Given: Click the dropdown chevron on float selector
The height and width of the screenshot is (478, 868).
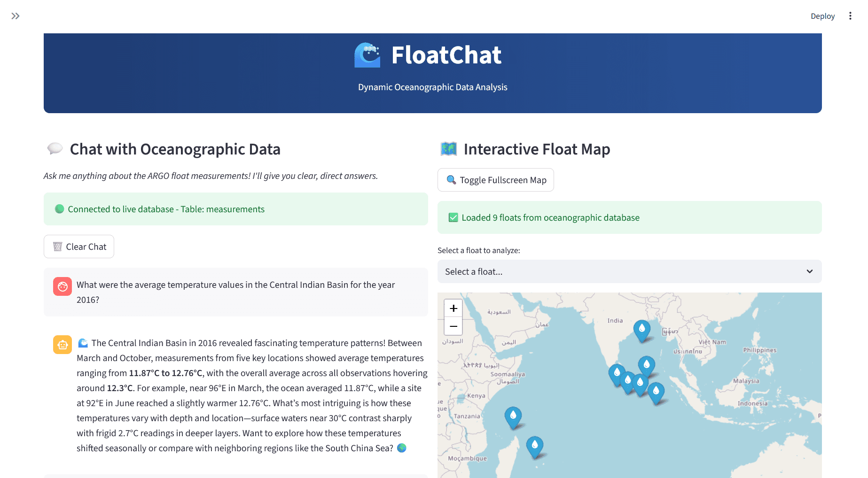Looking at the screenshot, I should [810, 271].
